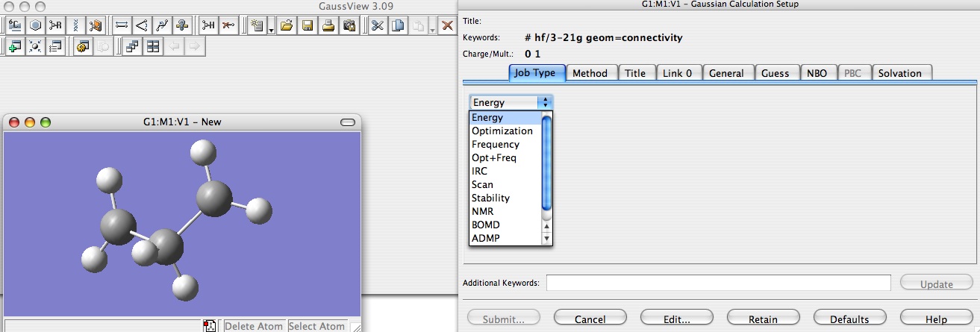Click the Cancel button
Image resolution: width=980 pixels, height=332 pixels.
590,319
